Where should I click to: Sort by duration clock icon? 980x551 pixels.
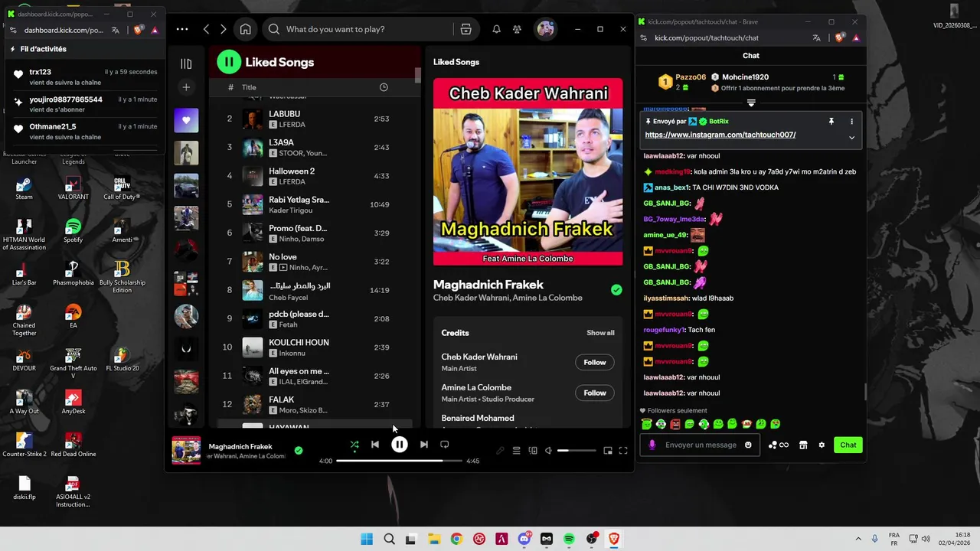384,87
